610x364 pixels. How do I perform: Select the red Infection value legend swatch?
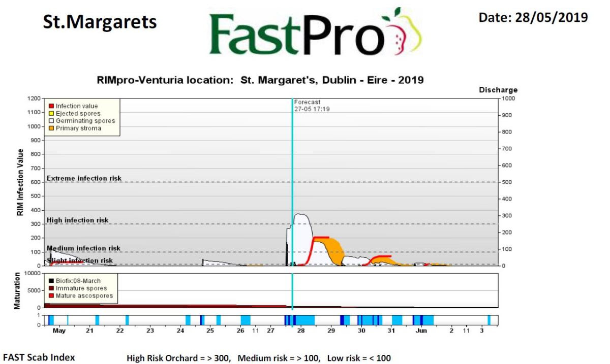coord(51,106)
